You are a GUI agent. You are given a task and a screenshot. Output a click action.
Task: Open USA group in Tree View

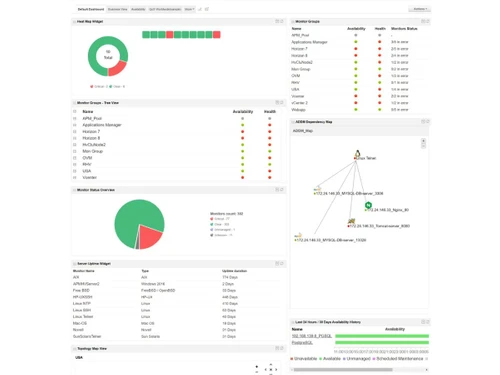pyautogui.click(x=87, y=171)
